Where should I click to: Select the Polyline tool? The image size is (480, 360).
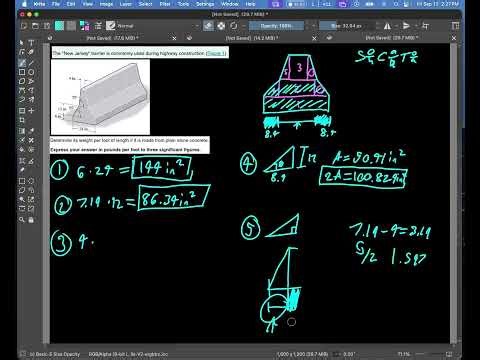(x=31, y=81)
